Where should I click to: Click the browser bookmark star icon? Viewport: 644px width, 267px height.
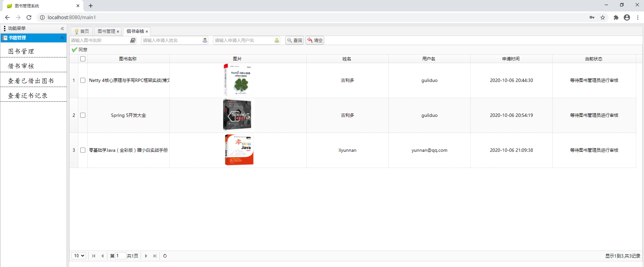(x=603, y=17)
